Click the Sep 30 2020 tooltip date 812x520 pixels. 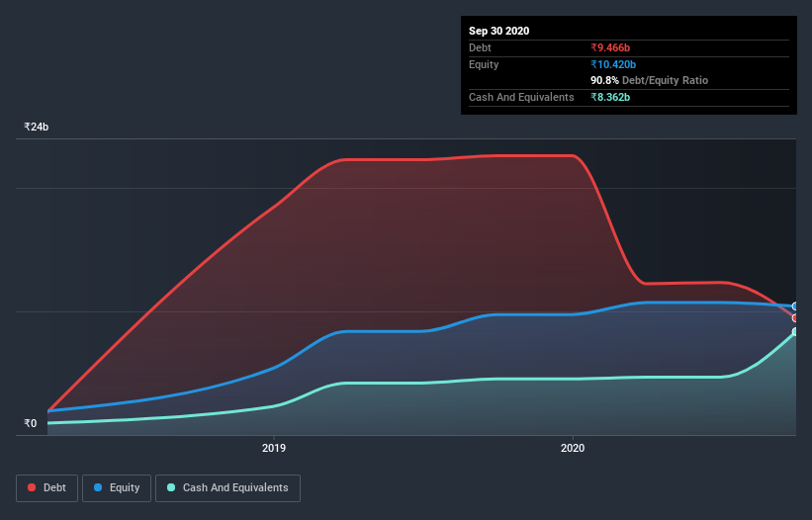(x=498, y=31)
